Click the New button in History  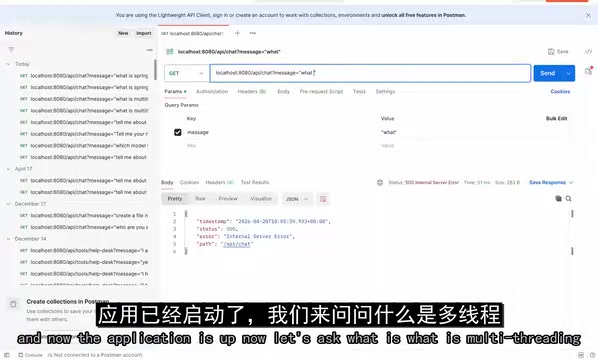click(x=123, y=33)
